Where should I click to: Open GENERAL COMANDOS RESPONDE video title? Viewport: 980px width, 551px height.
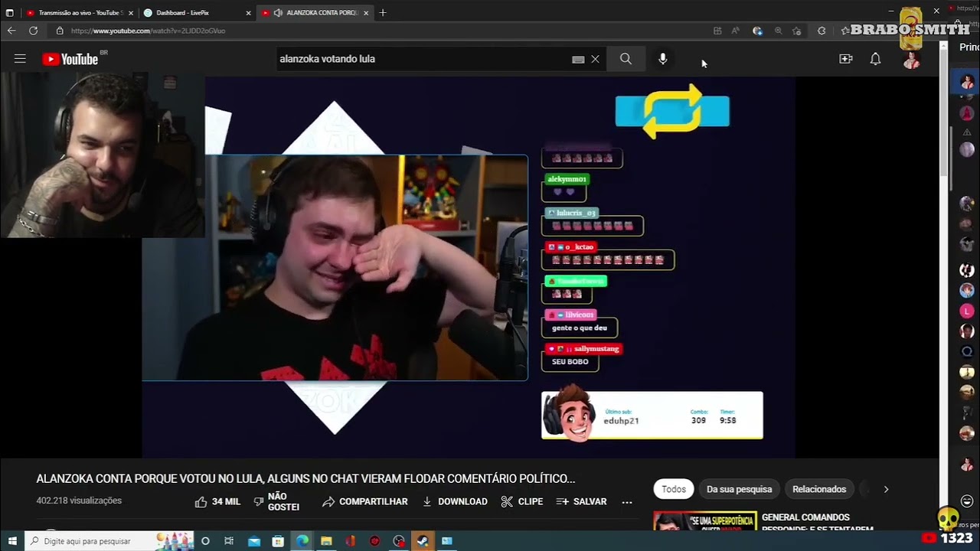tap(817, 523)
